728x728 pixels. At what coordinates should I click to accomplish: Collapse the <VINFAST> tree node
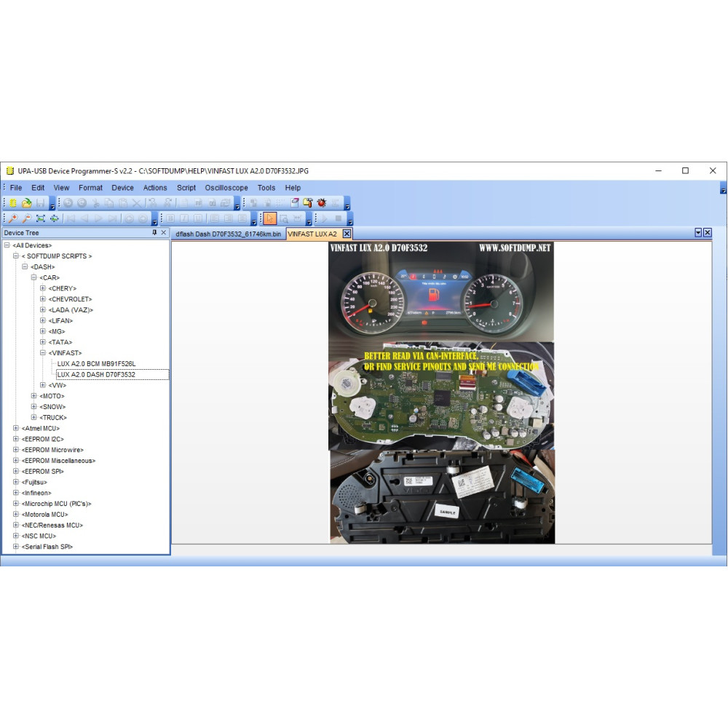(x=43, y=352)
